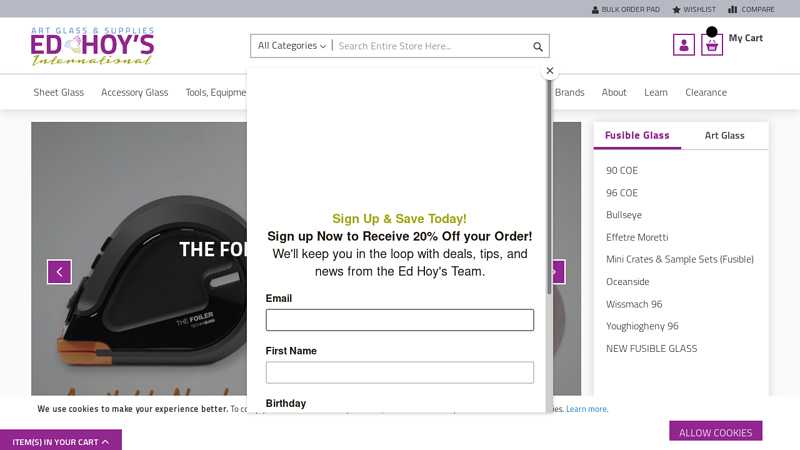800x450 pixels.
Task: Open the Accessory Glass menu
Action: coord(134,92)
